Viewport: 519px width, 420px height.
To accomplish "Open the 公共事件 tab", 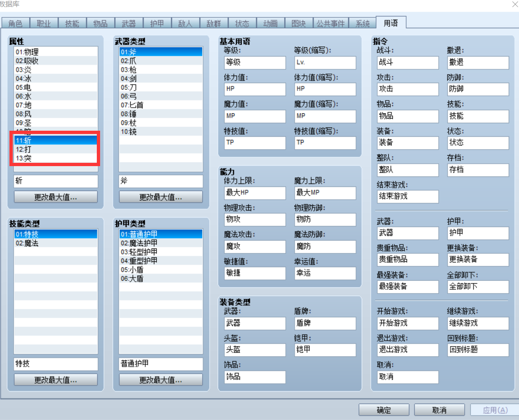I will click(331, 23).
